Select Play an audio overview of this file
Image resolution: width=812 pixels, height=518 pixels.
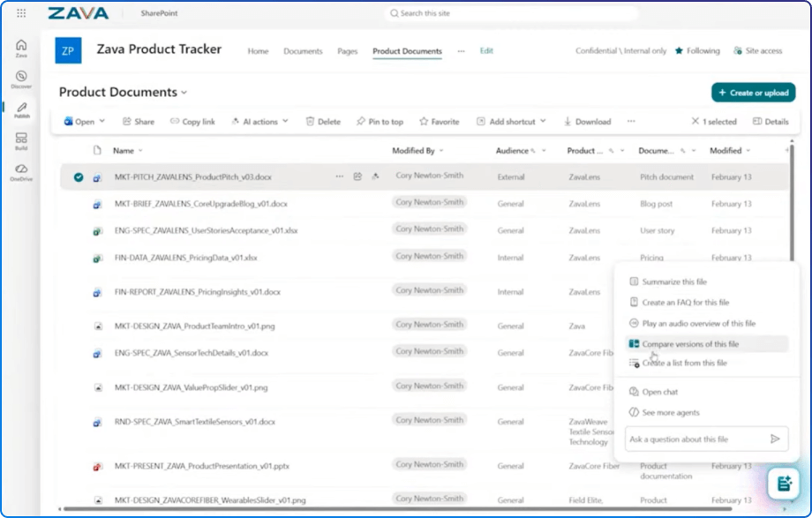point(706,323)
